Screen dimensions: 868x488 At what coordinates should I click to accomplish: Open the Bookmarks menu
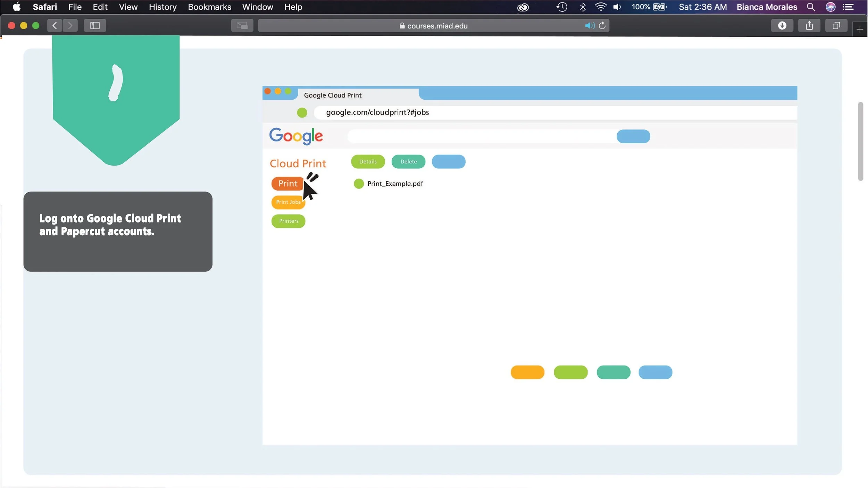coord(209,7)
